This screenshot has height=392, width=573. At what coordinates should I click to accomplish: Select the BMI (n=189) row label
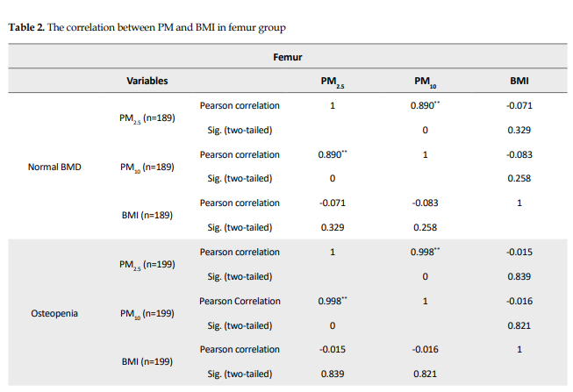point(147,216)
